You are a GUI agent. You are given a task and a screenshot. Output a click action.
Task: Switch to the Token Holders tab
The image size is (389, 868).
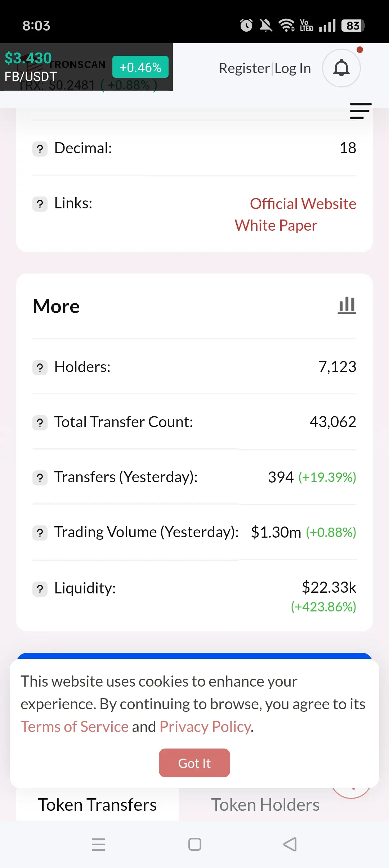point(265,805)
